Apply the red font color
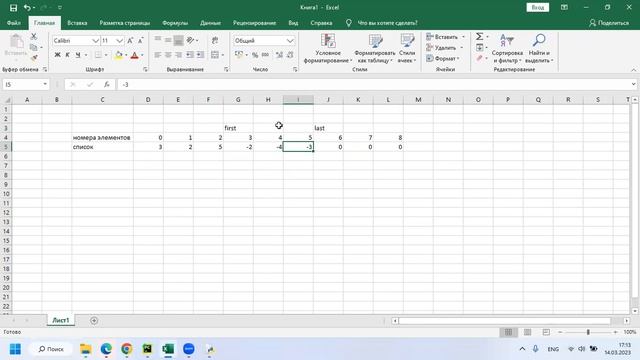This screenshot has height=360, width=640. (x=134, y=55)
